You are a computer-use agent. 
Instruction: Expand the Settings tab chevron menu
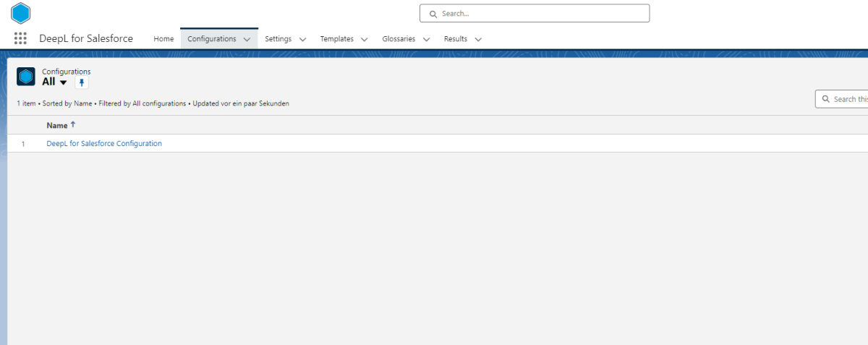tap(302, 39)
